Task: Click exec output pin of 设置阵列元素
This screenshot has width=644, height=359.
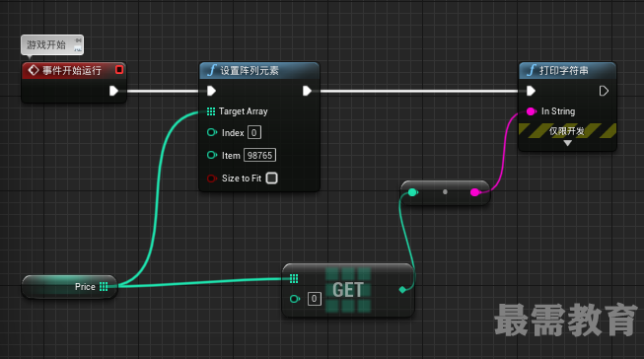Action: [307, 91]
